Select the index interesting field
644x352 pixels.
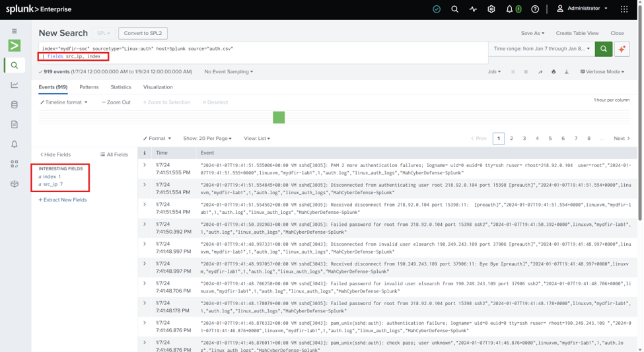pos(50,176)
